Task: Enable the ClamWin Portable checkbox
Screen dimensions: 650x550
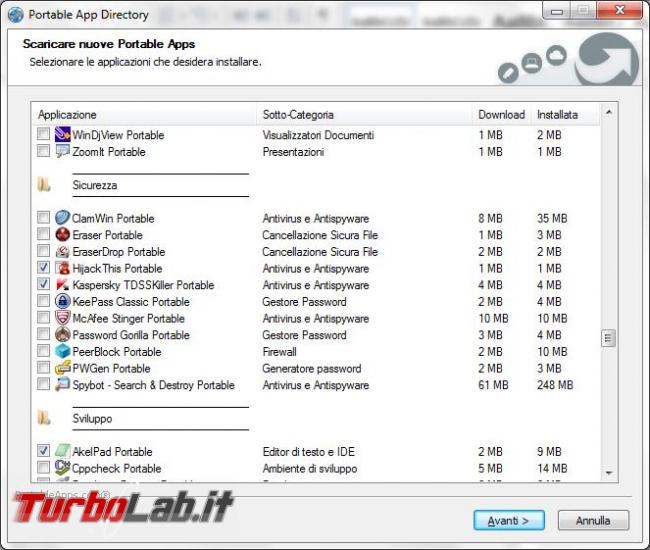Action: [43, 217]
